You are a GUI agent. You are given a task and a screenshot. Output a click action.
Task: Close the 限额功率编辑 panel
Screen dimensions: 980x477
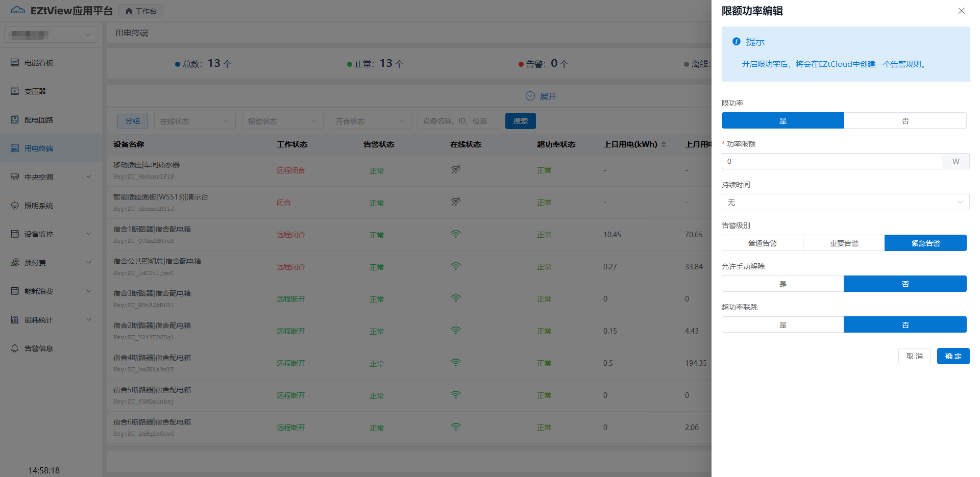coord(961,11)
